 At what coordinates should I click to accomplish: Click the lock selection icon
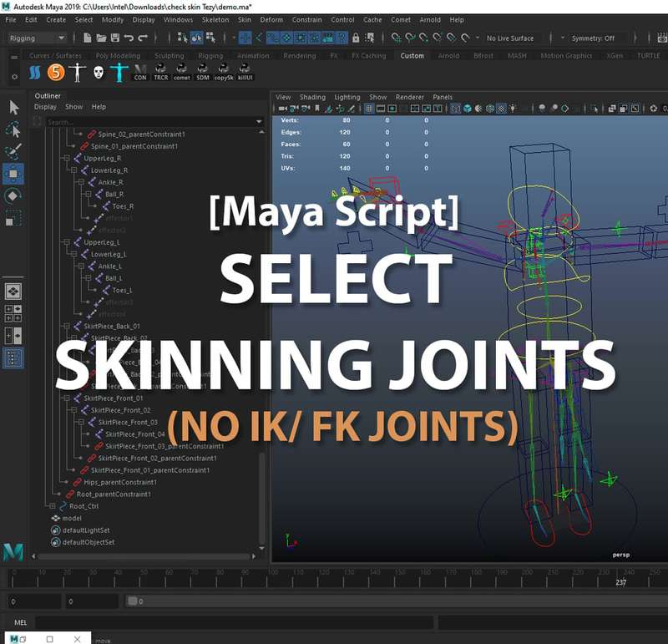[356, 38]
